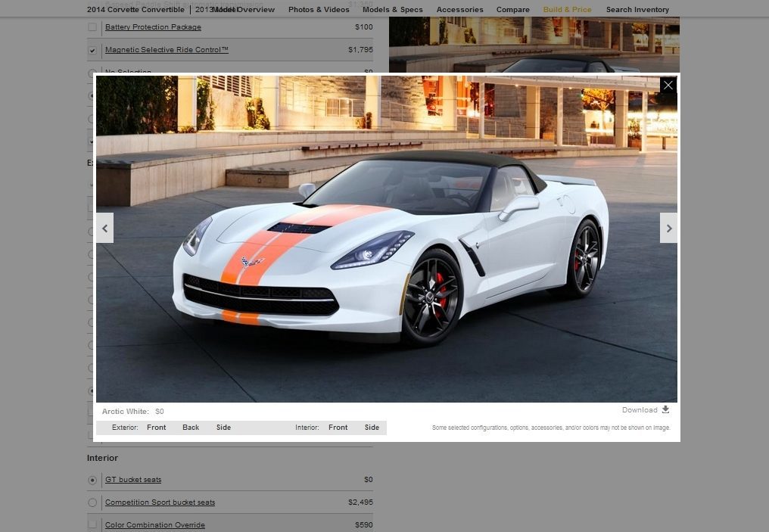Advance to next image with right arrow
This screenshot has height=532, width=769.
tap(668, 228)
